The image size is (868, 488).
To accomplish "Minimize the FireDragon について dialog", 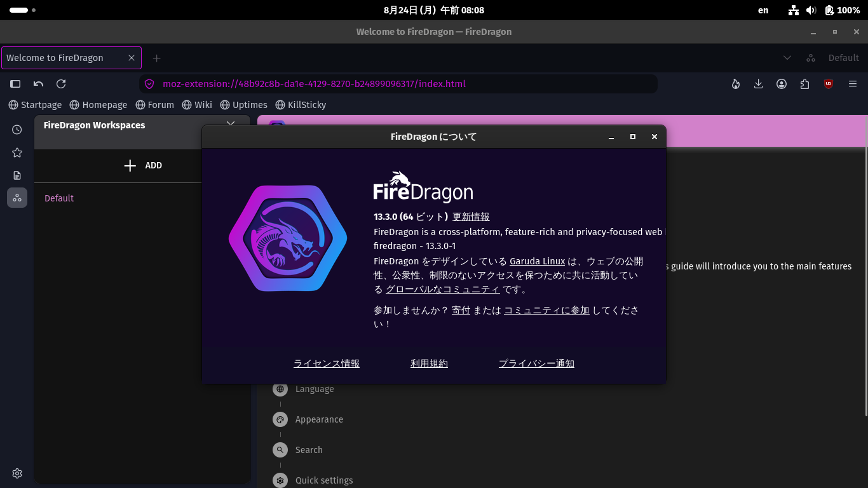I will pos(611,137).
